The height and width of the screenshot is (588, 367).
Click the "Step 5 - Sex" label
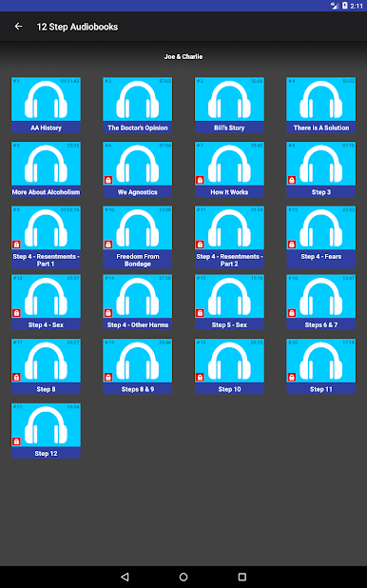click(x=229, y=324)
